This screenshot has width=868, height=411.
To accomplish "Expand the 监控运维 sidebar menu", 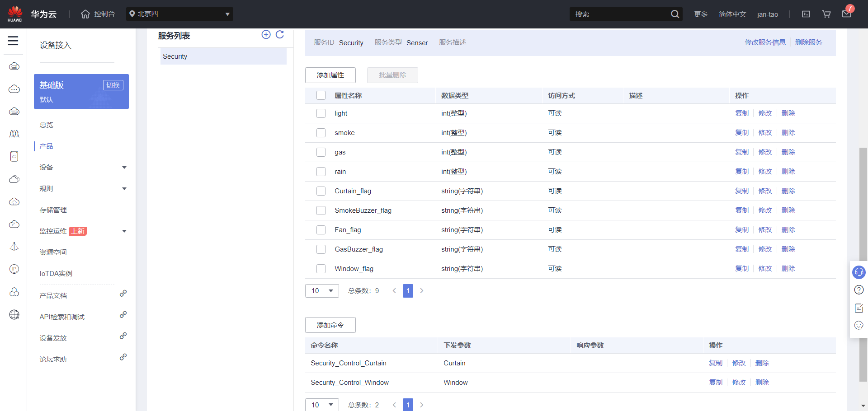I will pyautogui.click(x=124, y=231).
